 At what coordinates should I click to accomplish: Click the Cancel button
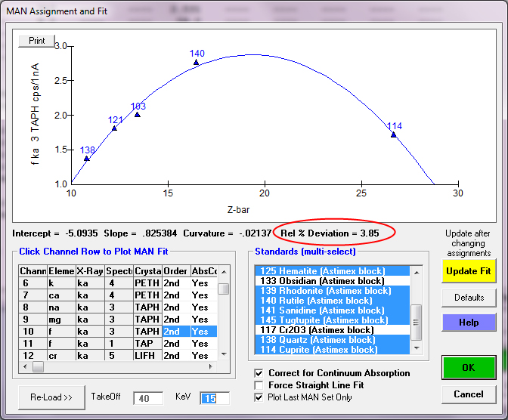click(x=469, y=394)
